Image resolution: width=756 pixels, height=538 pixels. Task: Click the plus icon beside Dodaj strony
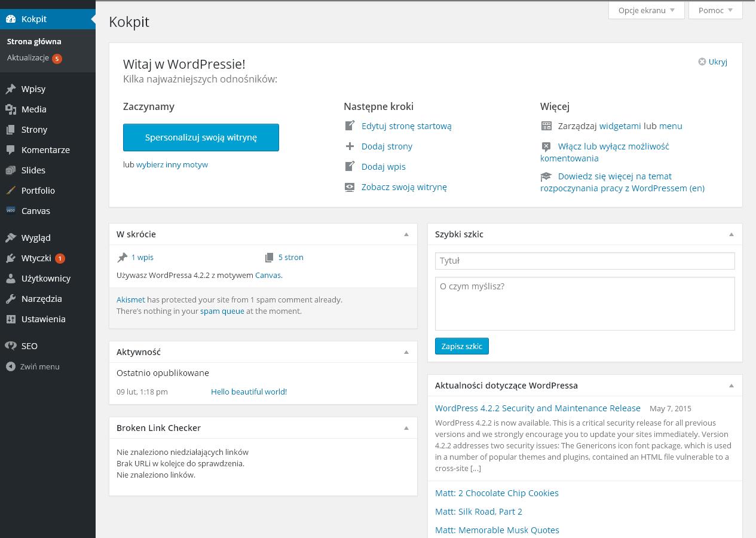click(x=350, y=146)
